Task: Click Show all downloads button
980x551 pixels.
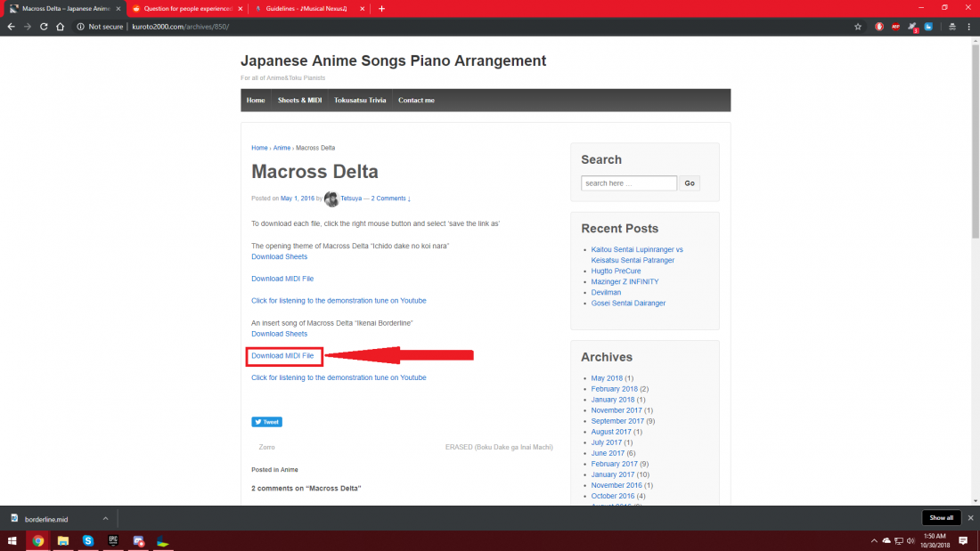Action: click(x=942, y=518)
